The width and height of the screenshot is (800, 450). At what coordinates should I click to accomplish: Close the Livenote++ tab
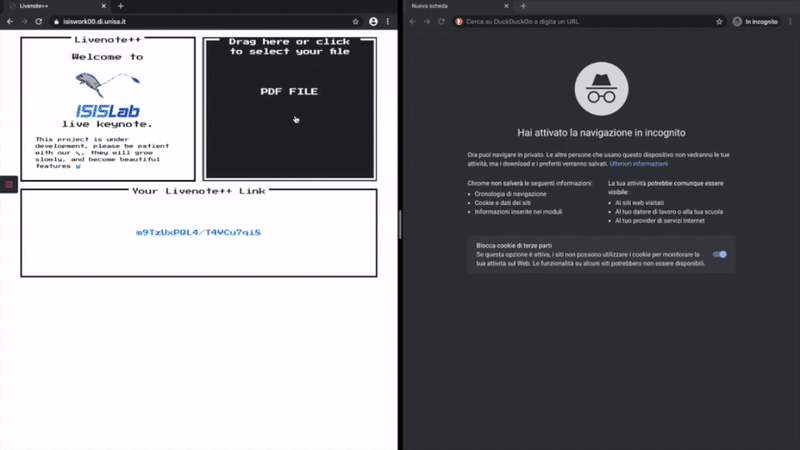tap(104, 6)
